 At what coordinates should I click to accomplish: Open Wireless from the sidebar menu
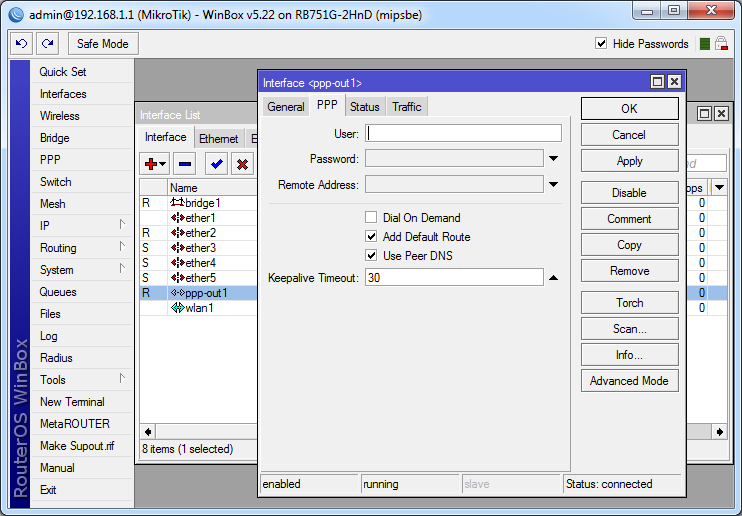(82, 116)
